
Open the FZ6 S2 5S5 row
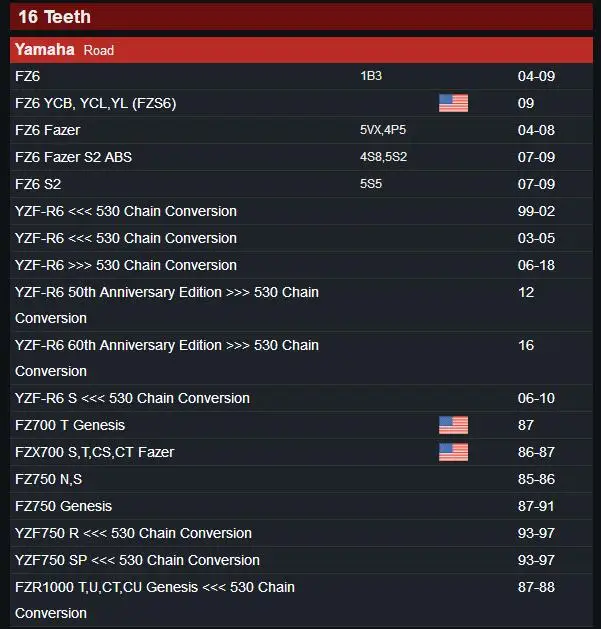301,184
